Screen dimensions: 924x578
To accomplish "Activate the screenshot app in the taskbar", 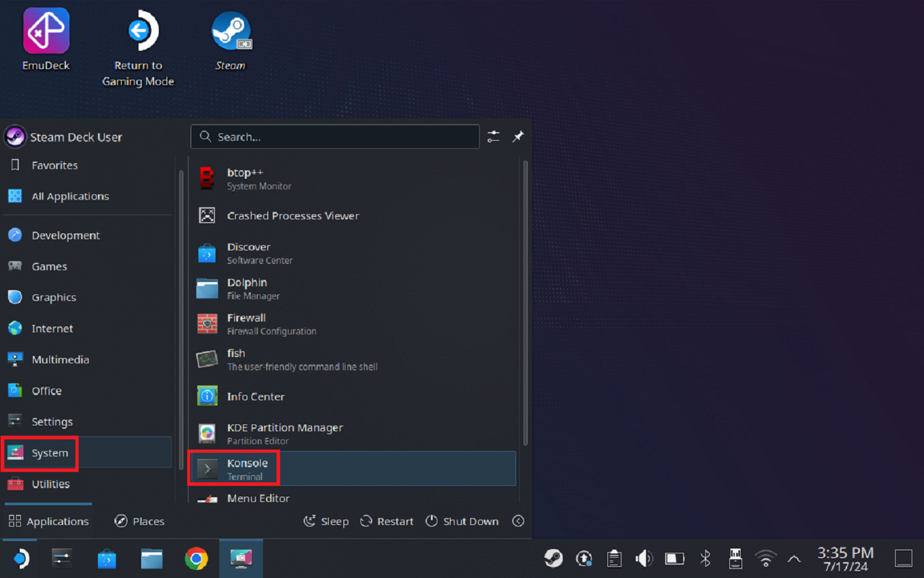I will tap(241, 559).
